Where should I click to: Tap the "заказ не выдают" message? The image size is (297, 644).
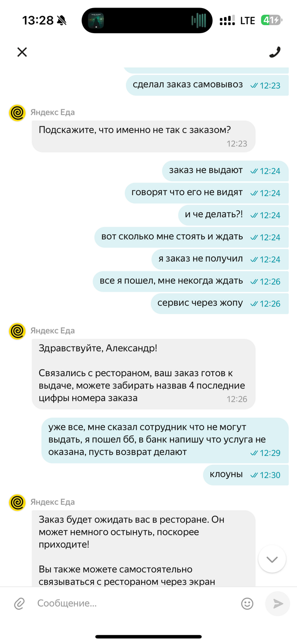coord(225,171)
